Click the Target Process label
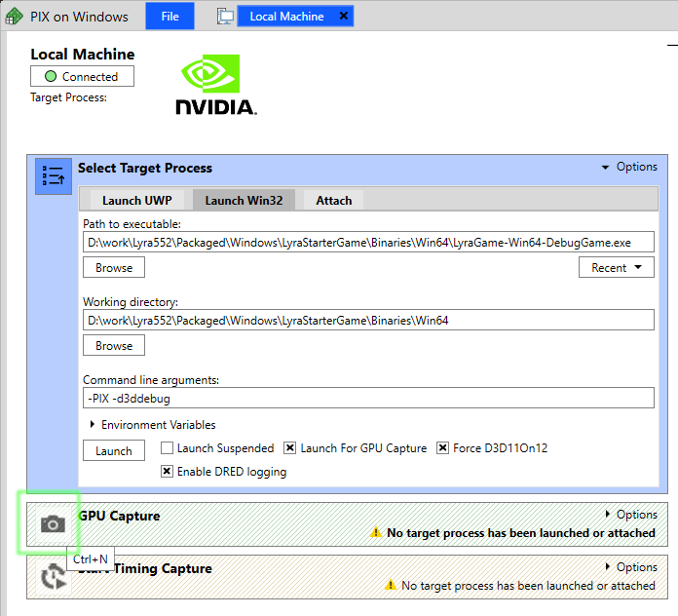This screenshot has height=616, width=678. (x=68, y=97)
